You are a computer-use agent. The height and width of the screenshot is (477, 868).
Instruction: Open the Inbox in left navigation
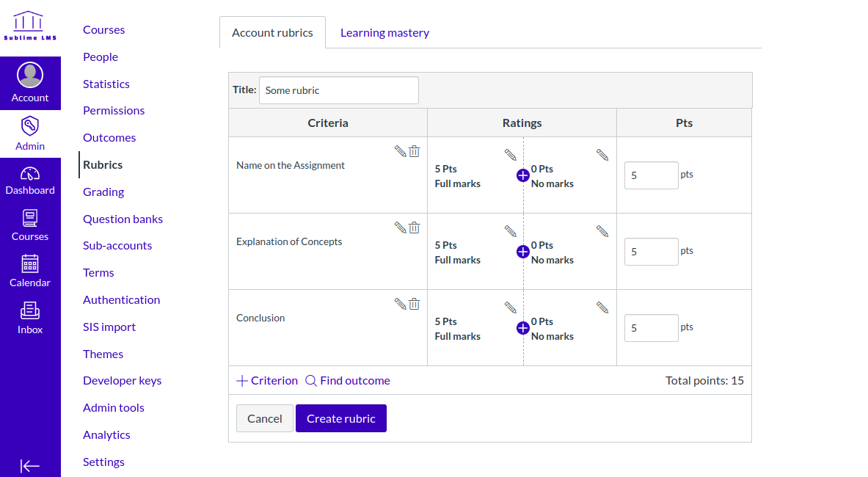[30, 318]
